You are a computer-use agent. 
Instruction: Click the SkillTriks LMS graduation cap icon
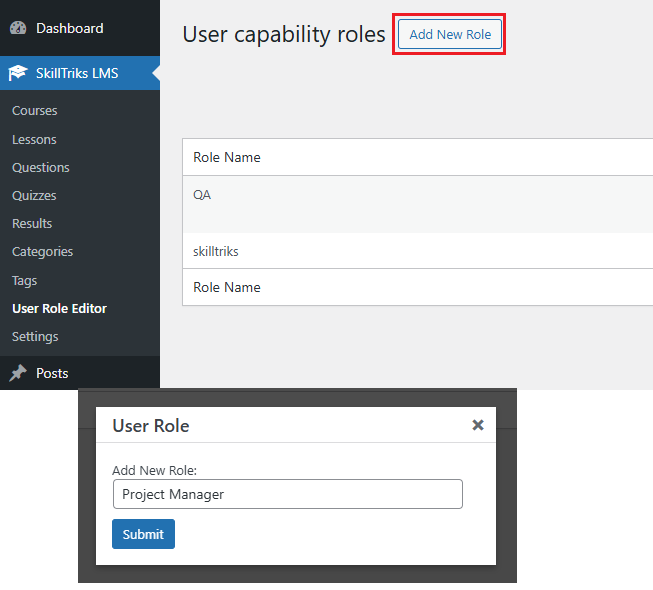coord(18,73)
